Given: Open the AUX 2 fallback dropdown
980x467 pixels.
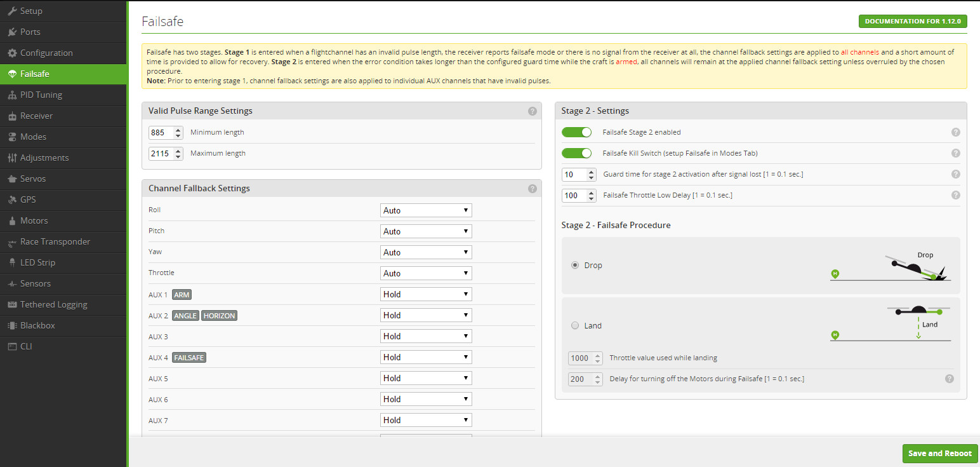Looking at the screenshot, I should 426,315.
